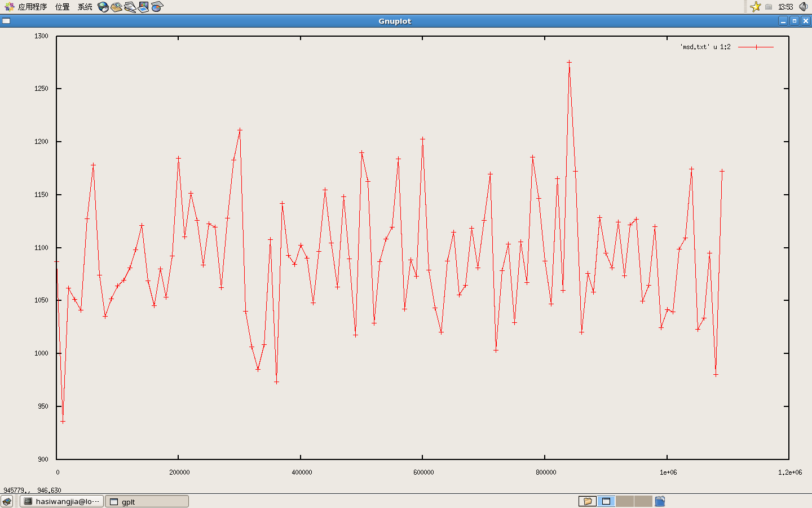Click the y-axis label 900

pyautogui.click(x=43, y=459)
